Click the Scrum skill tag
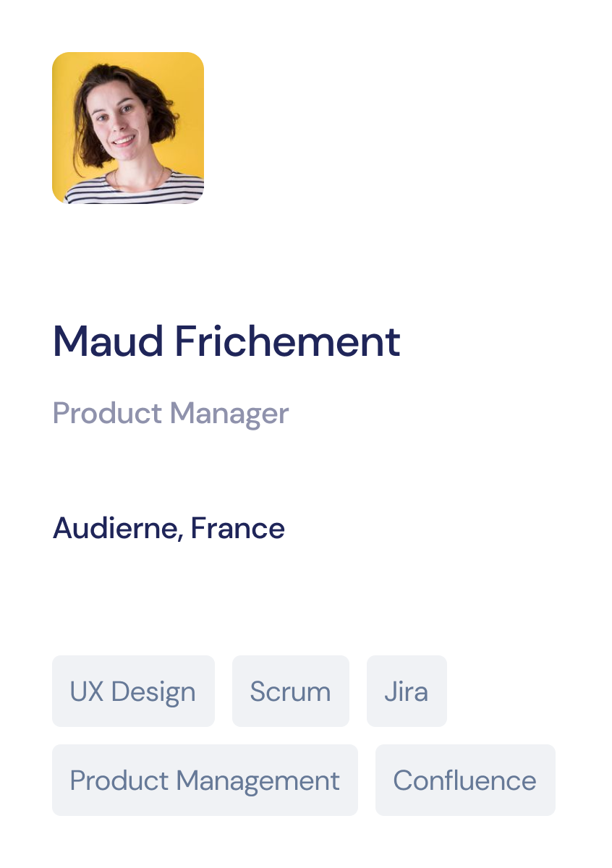 click(x=290, y=692)
